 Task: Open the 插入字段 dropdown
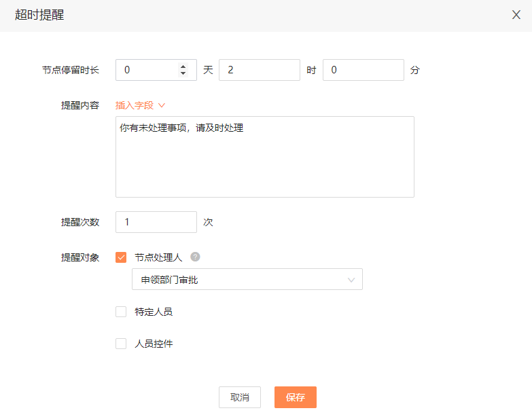click(140, 105)
